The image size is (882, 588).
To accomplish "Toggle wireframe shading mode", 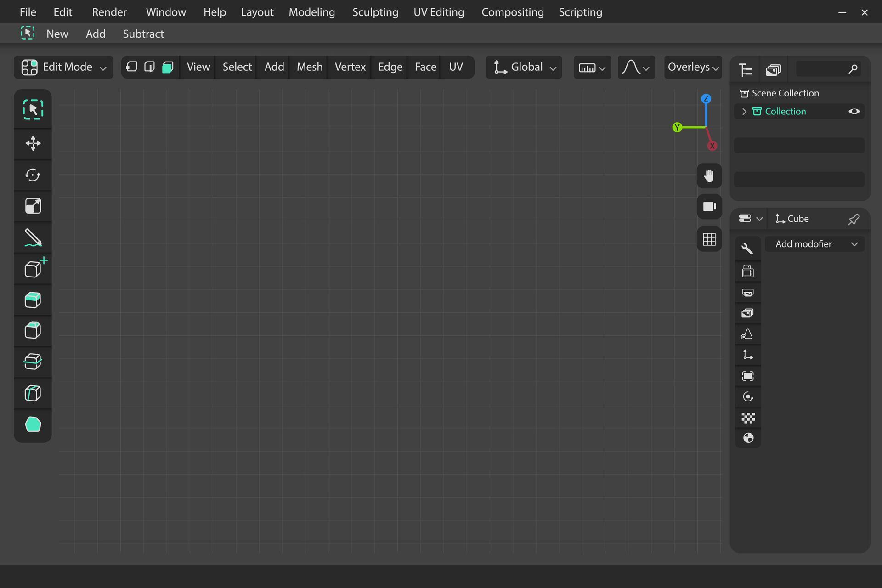I will coord(131,67).
